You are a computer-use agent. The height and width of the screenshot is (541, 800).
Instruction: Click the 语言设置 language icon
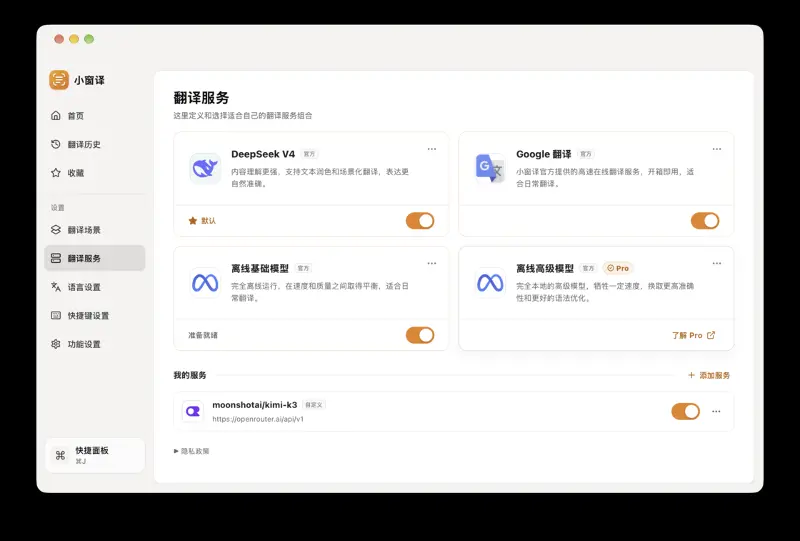coord(56,287)
